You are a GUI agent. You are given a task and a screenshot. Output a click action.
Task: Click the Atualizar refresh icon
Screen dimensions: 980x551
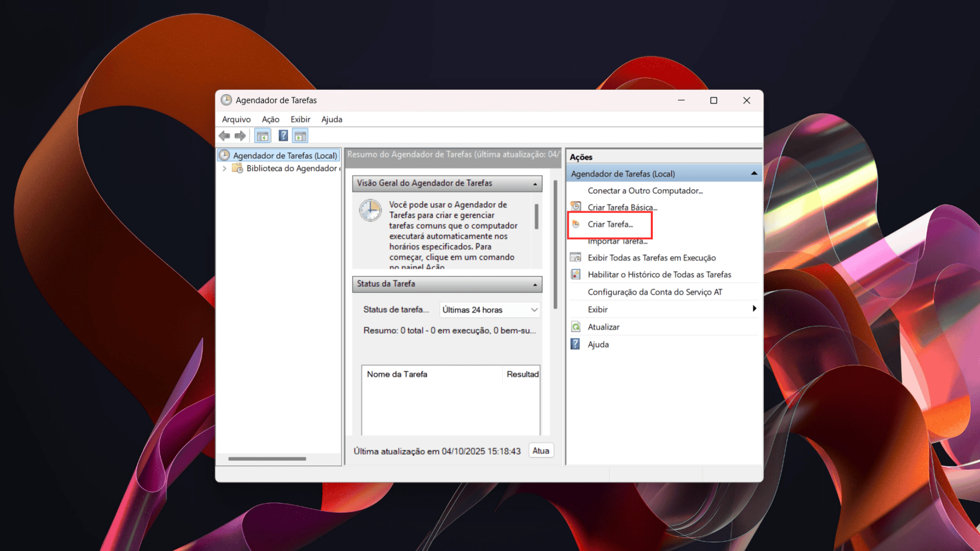[576, 327]
